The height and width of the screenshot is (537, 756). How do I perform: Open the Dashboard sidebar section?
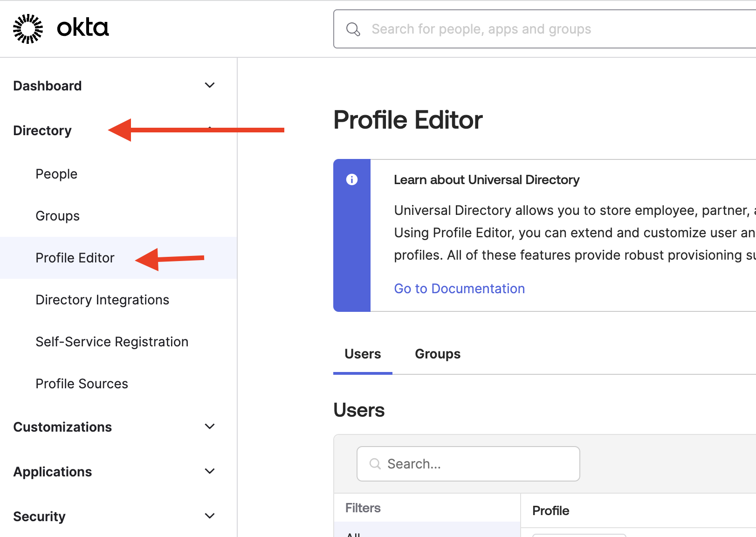point(48,86)
